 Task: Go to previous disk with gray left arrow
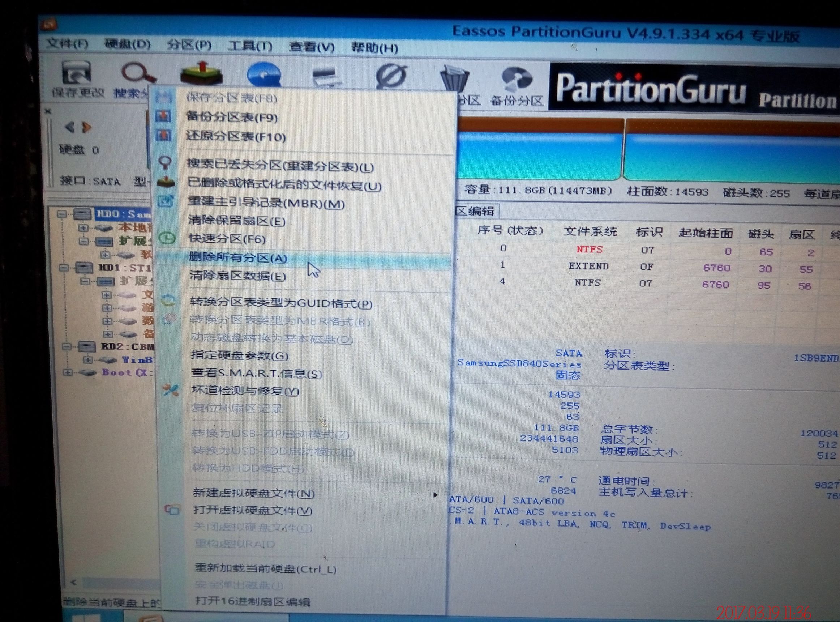coord(69,127)
